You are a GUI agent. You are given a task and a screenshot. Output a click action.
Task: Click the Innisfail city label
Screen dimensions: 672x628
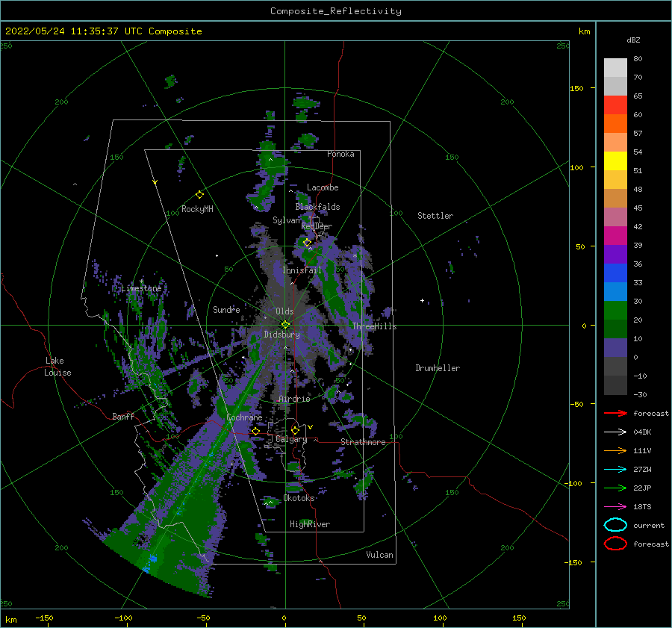click(x=302, y=270)
